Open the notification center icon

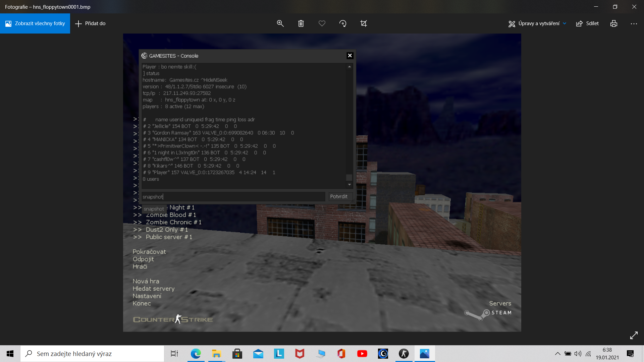pyautogui.click(x=630, y=354)
